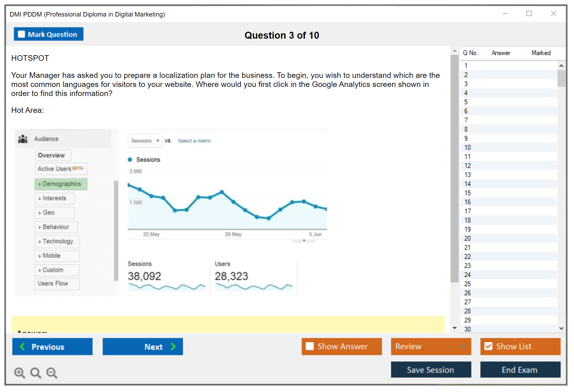Click the green Next arrow icon

173,346
